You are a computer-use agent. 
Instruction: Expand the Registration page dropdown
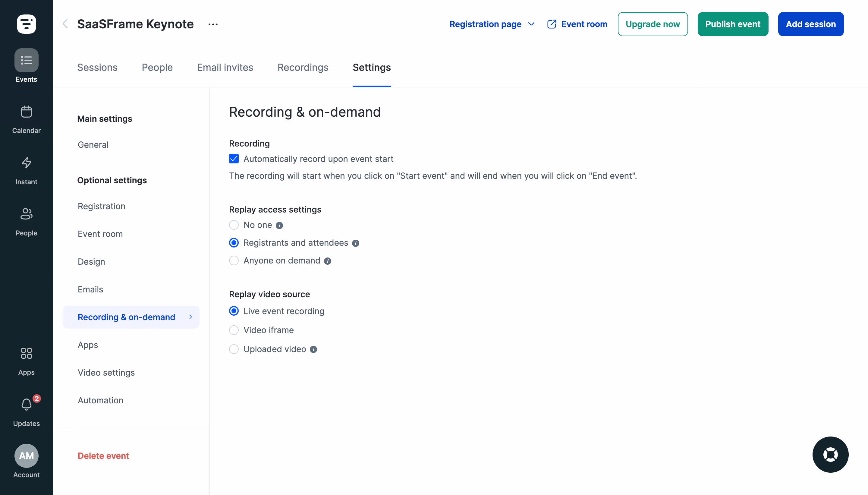pyautogui.click(x=492, y=24)
